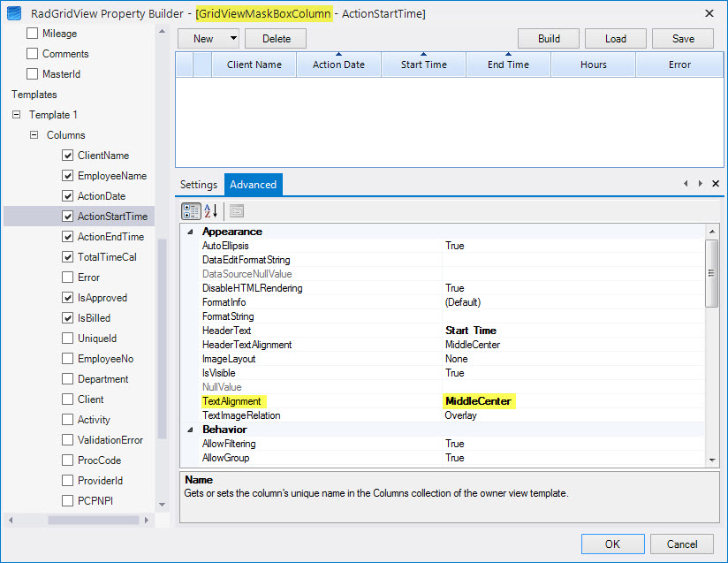The image size is (728, 563).
Task: Click the Build button
Action: pyautogui.click(x=549, y=39)
